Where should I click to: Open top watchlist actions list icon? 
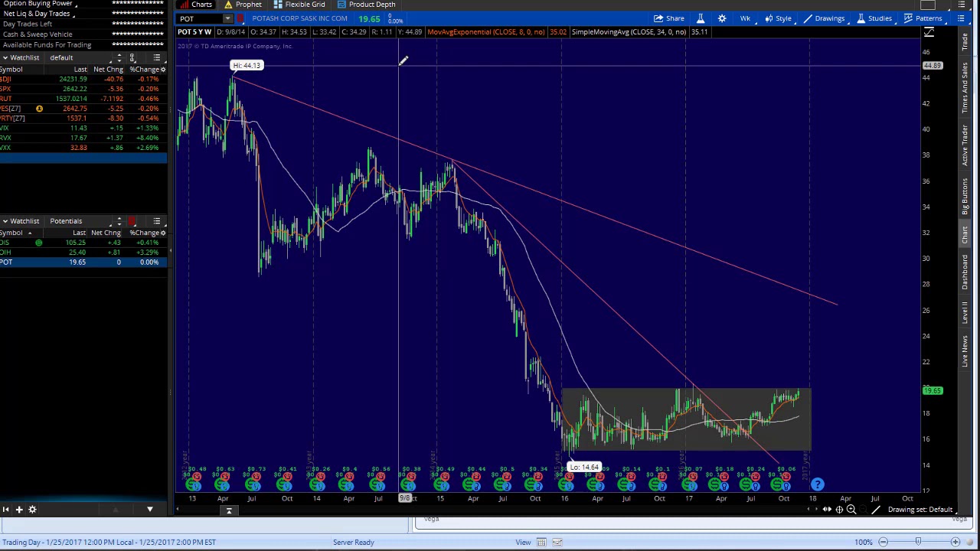[x=157, y=58]
